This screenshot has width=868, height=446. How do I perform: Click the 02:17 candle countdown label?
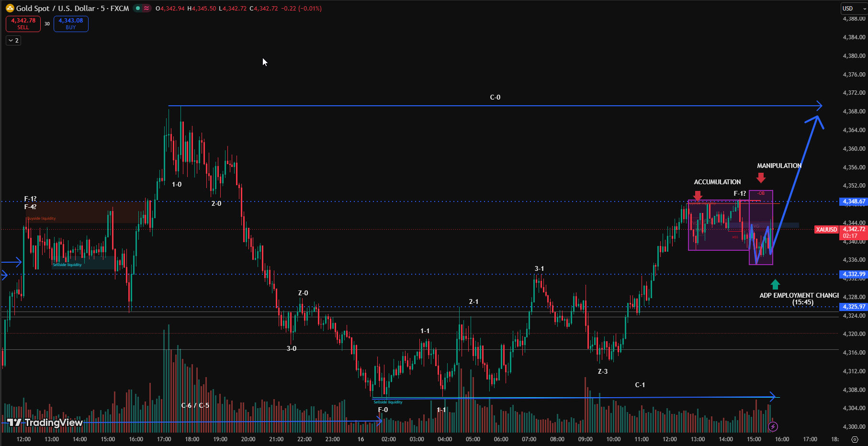pyautogui.click(x=850, y=236)
